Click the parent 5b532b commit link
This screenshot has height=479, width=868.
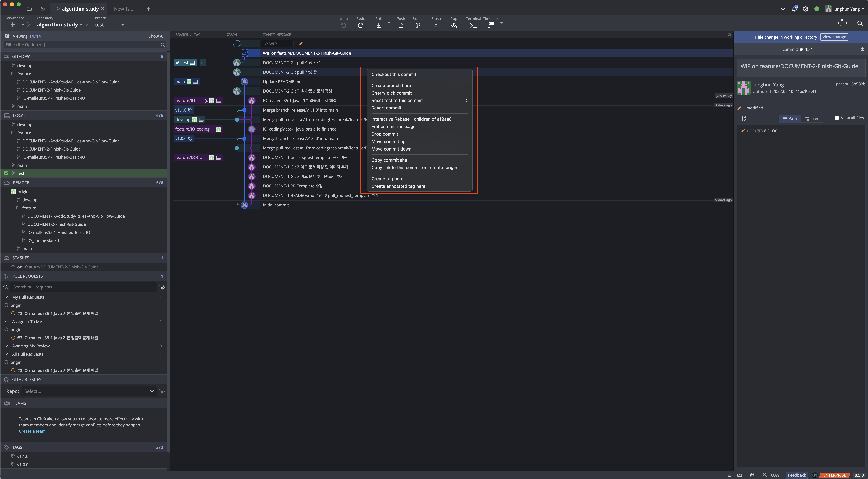(858, 84)
